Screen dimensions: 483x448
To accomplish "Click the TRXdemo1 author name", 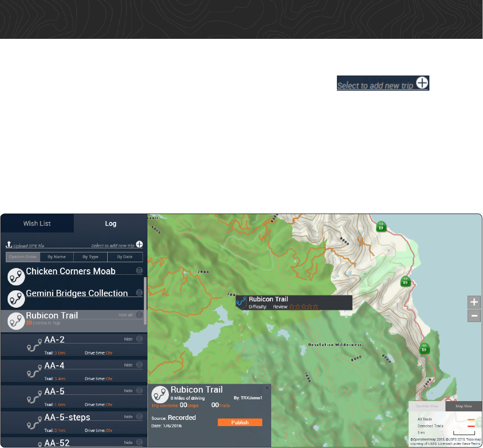I will [x=252, y=398].
